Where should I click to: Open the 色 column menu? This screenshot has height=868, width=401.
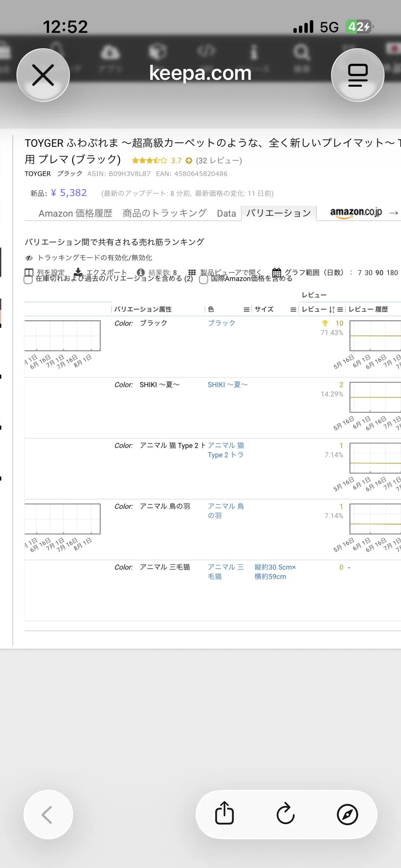click(x=246, y=309)
